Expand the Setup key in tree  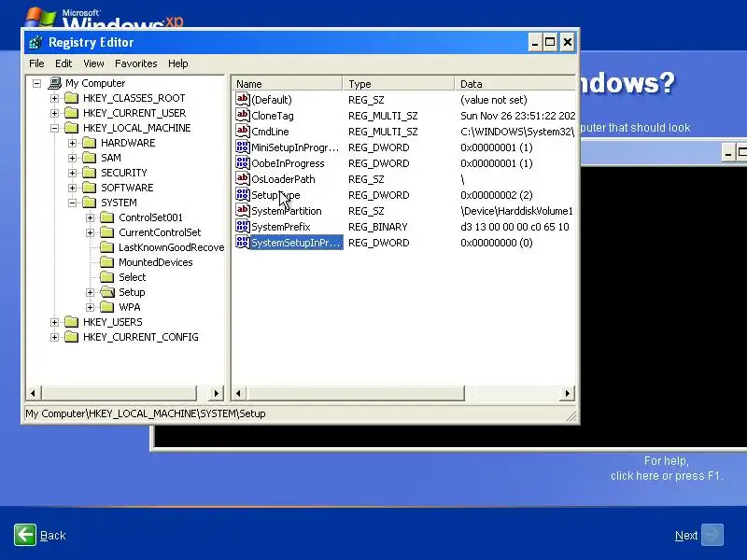tap(90, 292)
